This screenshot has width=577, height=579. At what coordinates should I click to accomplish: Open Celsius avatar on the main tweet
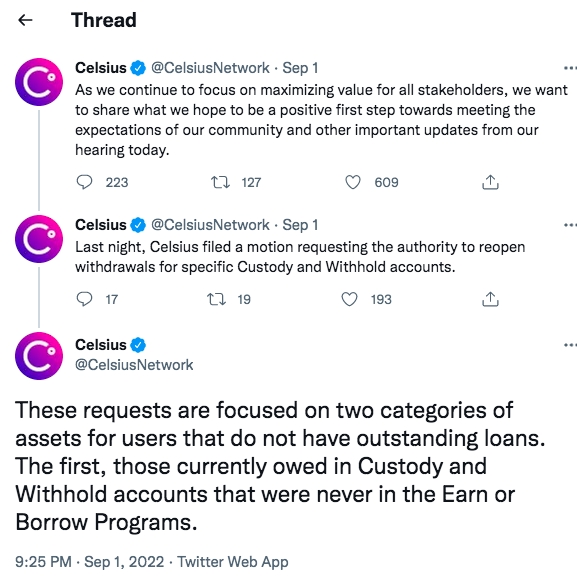39,356
